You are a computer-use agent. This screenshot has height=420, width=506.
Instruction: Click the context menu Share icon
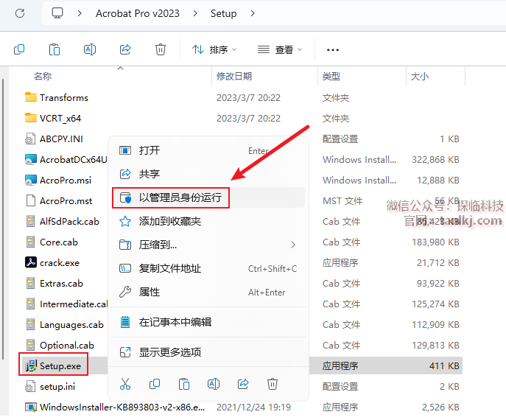point(243,384)
